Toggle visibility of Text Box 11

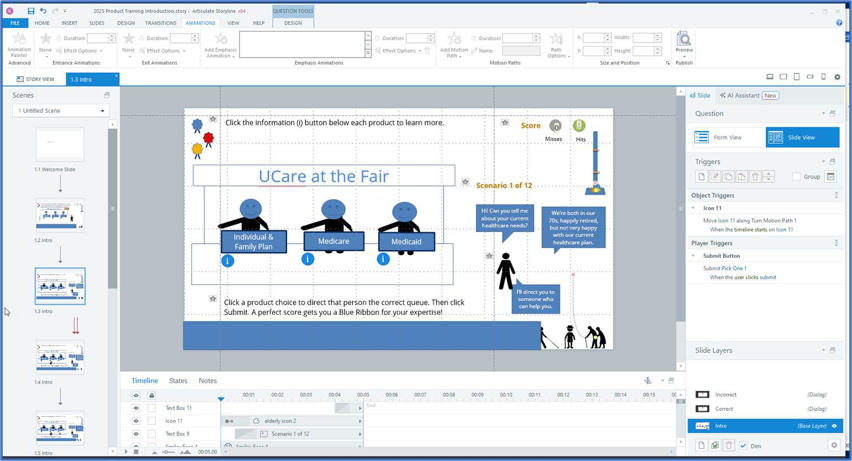[136, 408]
